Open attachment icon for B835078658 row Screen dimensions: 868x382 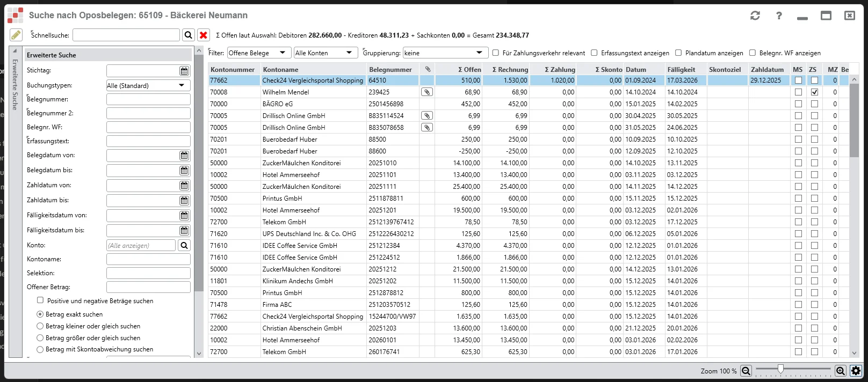[426, 128]
